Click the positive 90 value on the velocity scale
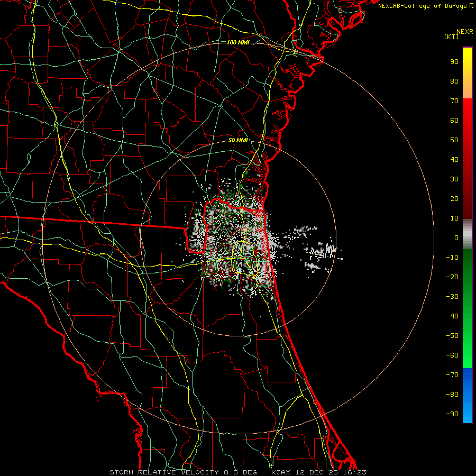The image size is (476, 476). pyautogui.click(x=454, y=62)
